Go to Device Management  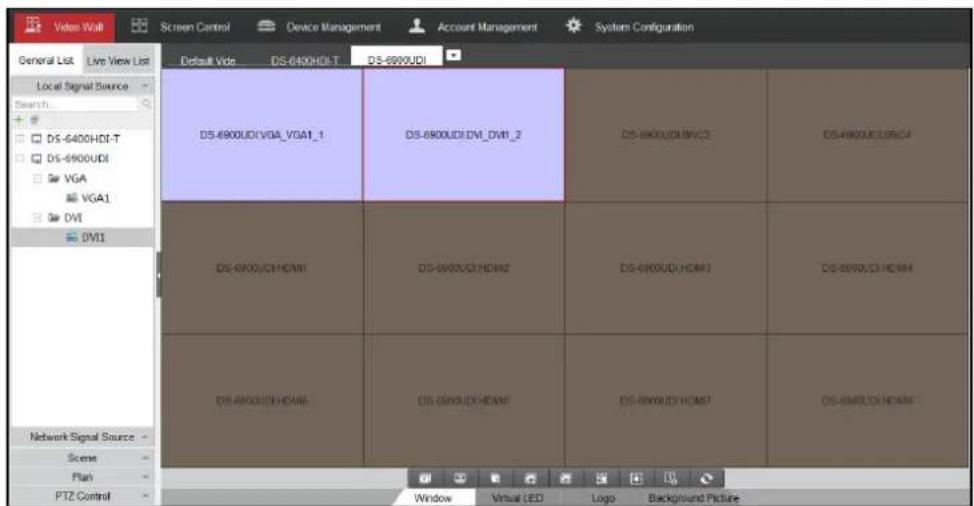coord(319,27)
